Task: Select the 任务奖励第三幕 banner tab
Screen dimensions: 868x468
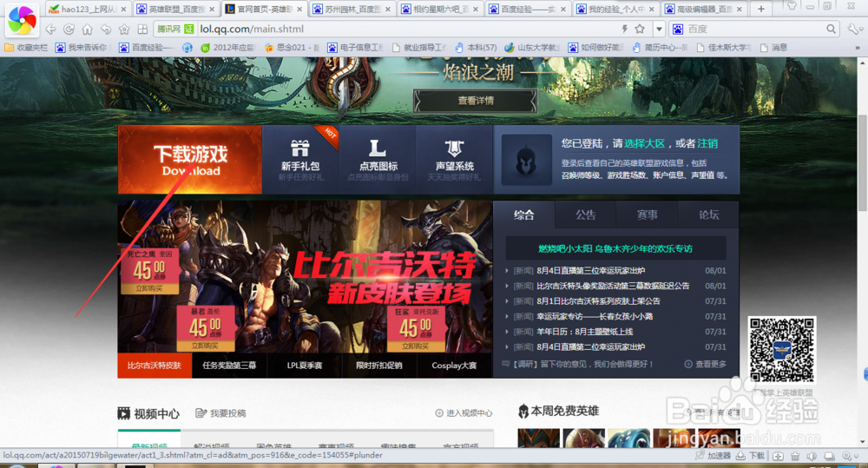Action: (229, 366)
